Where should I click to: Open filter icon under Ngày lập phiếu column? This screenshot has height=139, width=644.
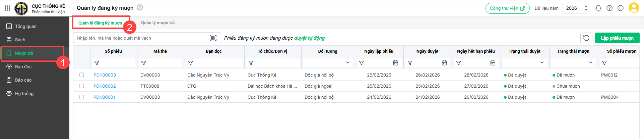point(362,63)
